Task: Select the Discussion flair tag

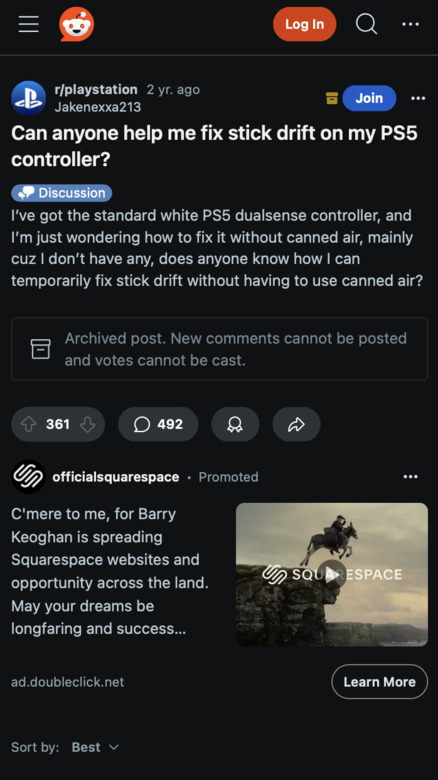Action: (x=62, y=193)
